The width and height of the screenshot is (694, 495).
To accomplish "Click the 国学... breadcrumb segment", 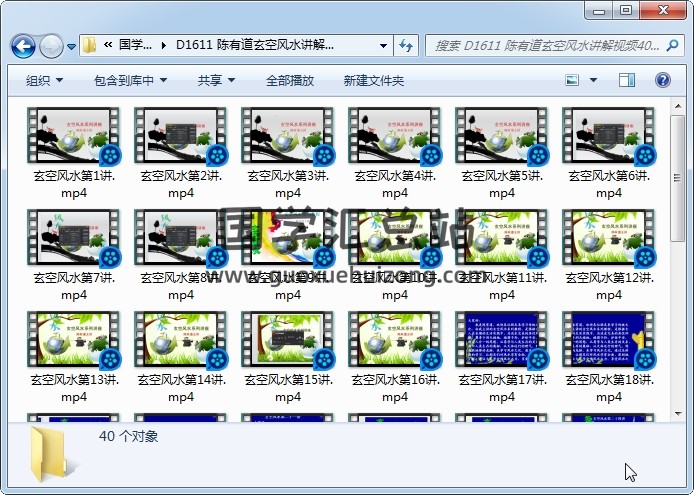I will 135,45.
